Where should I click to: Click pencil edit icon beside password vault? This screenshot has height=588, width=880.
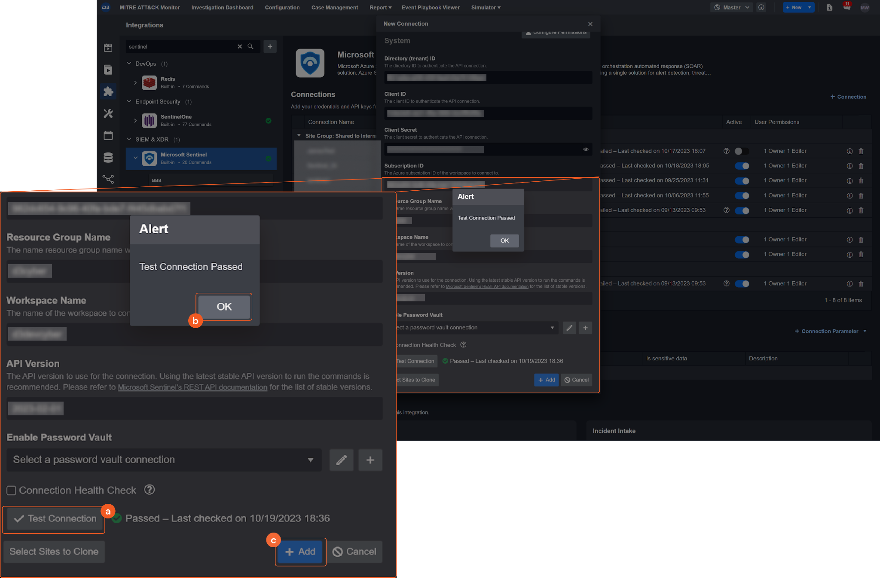(341, 460)
